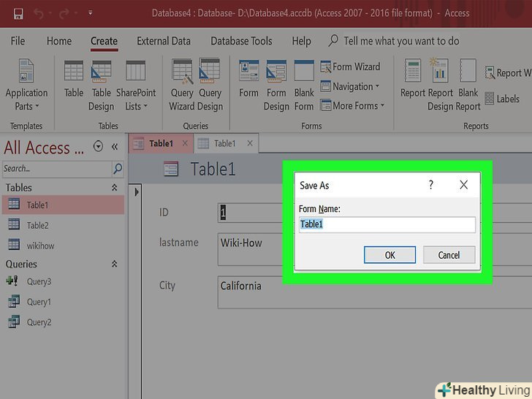
Task: Open the External Data tab
Action: (164, 41)
